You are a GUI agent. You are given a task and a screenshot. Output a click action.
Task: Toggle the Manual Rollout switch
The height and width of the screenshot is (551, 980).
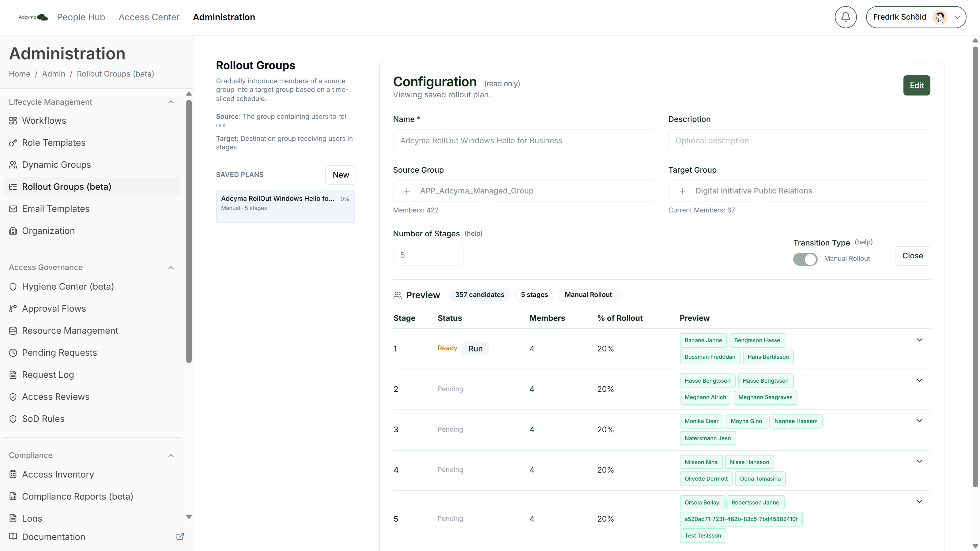point(805,259)
